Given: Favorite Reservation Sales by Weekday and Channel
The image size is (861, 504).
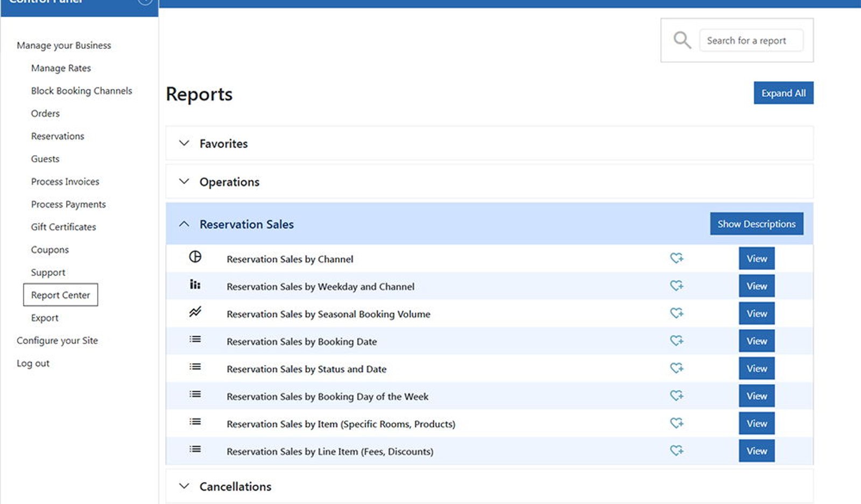Looking at the screenshot, I should coord(676,286).
